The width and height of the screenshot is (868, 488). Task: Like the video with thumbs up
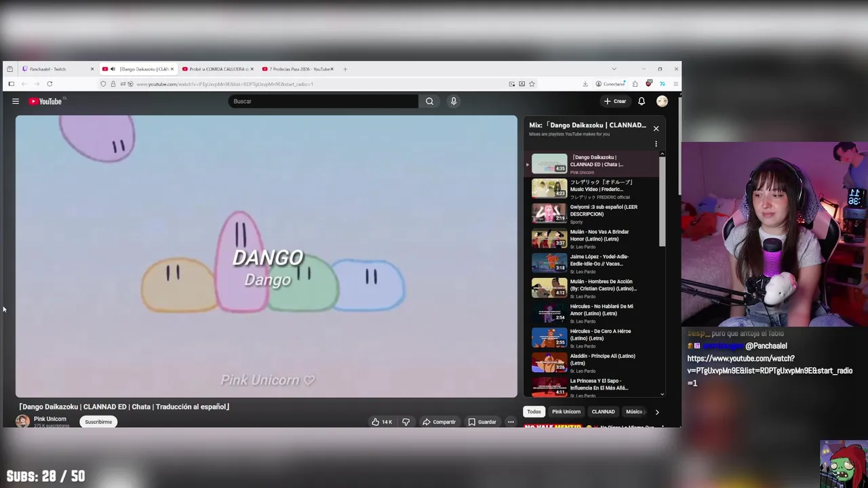click(x=382, y=422)
